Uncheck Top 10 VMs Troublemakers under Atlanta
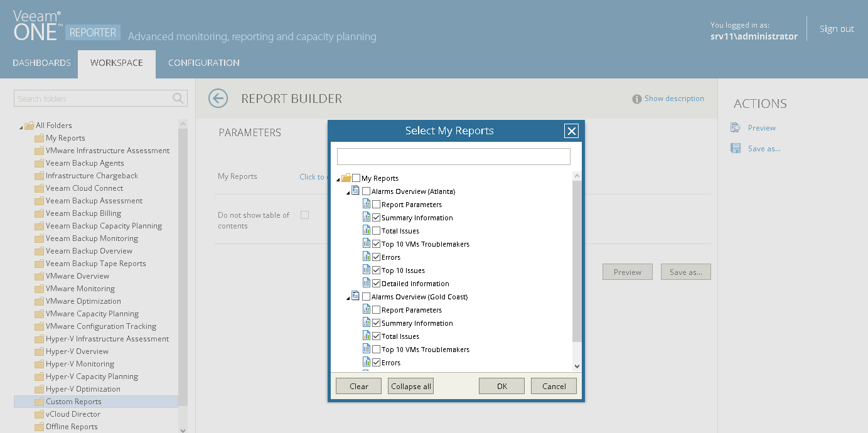 pyautogui.click(x=377, y=244)
